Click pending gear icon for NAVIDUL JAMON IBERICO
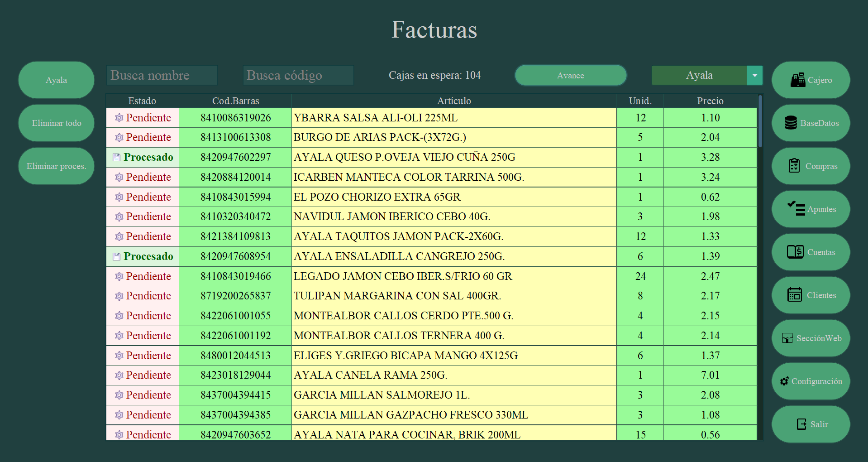 pyautogui.click(x=119, y=217)
